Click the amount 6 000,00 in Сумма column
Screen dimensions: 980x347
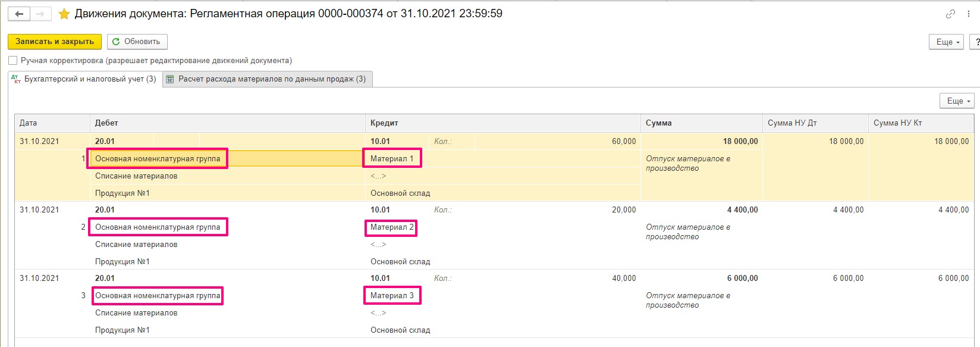pos(742,279)
